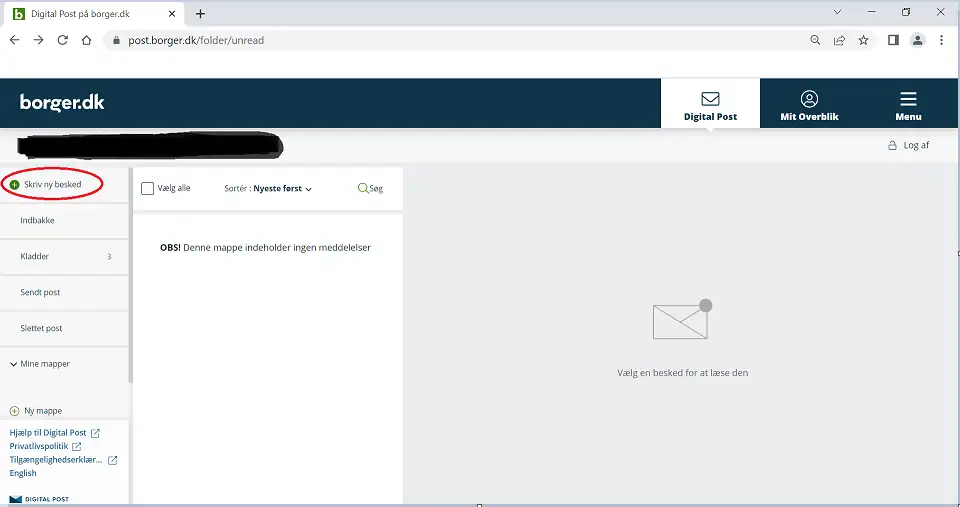Click the lock icon beside Log af
960x507 pixels.
click(x=893, y=145)
